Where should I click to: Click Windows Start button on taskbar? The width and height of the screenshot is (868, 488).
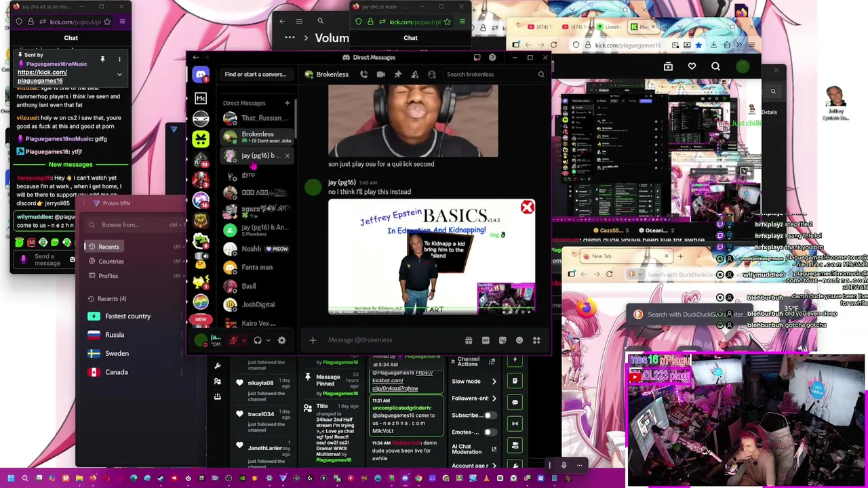tap(11, 479)
